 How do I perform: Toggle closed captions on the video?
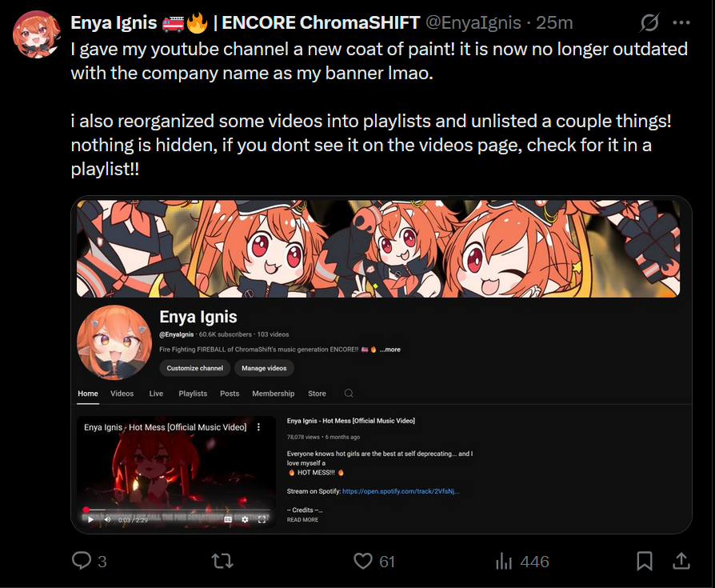pyautogui.click(x=229, y=519)
